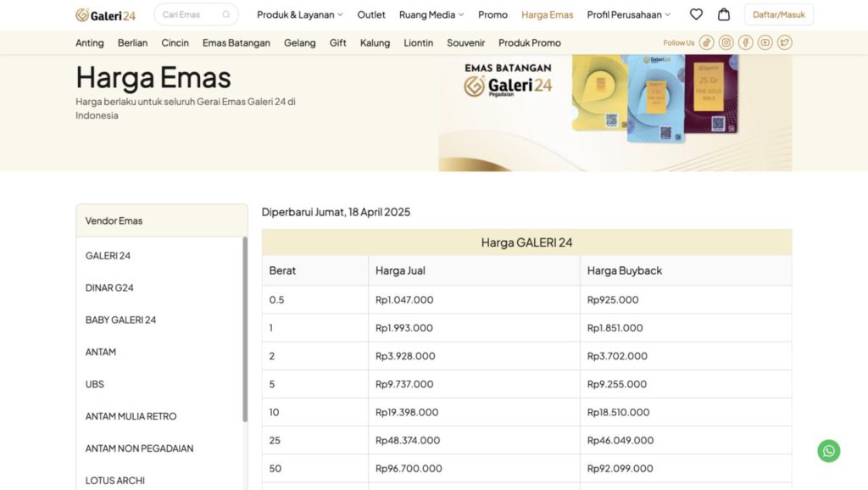The image size is (868, 490).
Task: Expand the Profil Perusahaan dropdown
Action: click(x=628, y=15)
